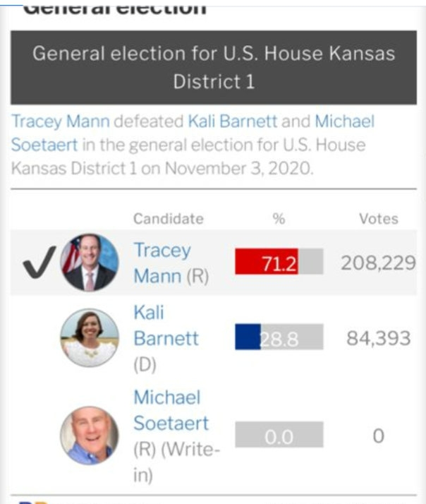Open Tracey Mann candidate name in table
This screenshot has width=426, height=504.
click(x=162, y=263)
